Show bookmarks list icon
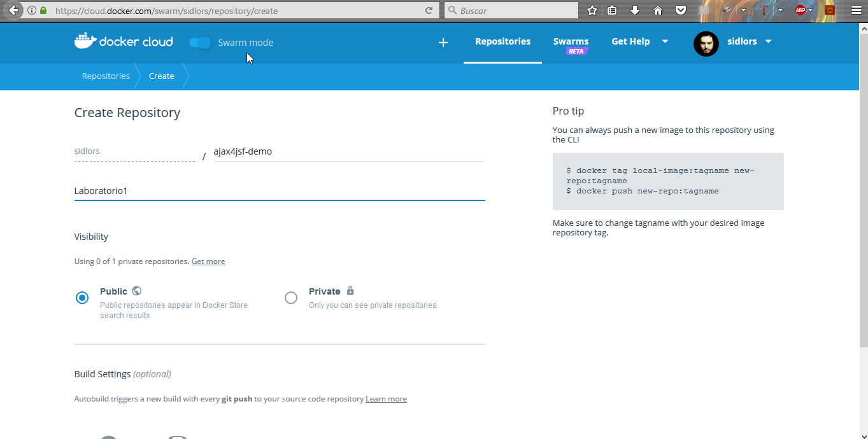The height and width of the screenshot is (439, 868). point(612,10)
